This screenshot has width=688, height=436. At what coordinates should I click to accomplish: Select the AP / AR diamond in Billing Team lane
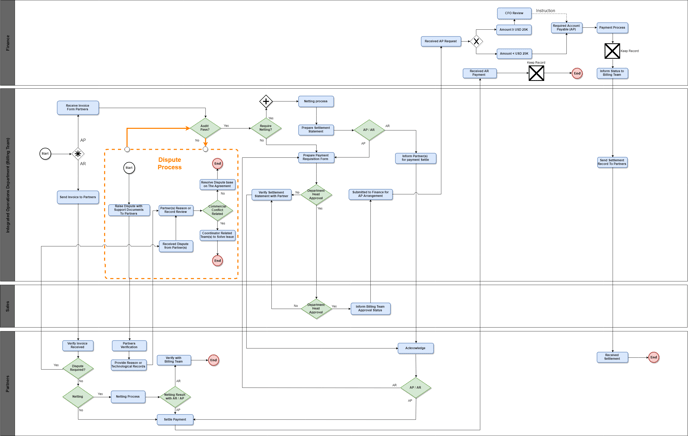pos(369,130)
